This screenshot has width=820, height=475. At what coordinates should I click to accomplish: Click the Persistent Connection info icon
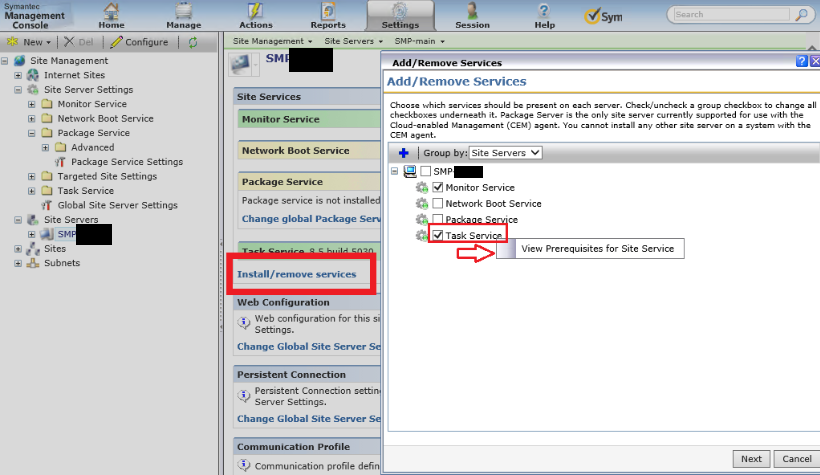click(244, 395)
